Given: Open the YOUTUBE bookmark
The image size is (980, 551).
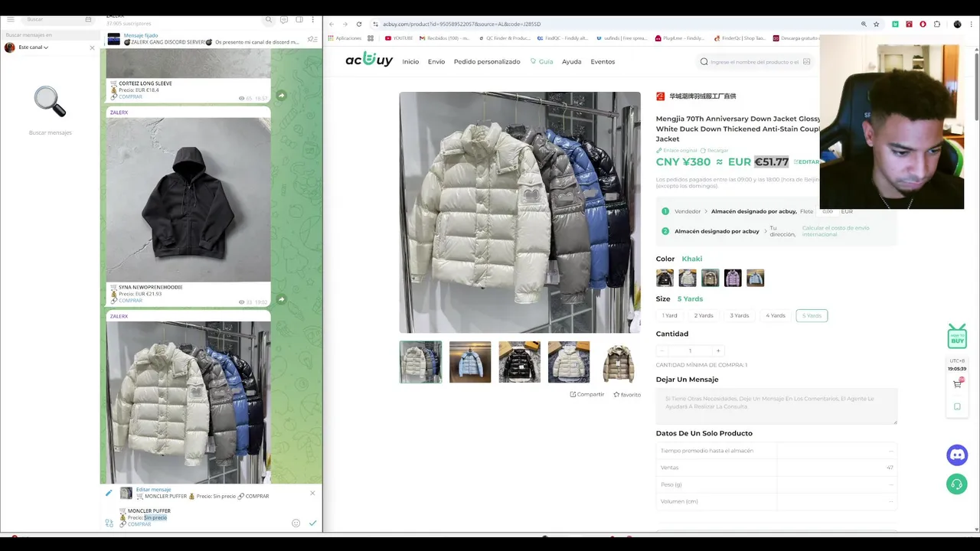Looking at the screenshot, I should 399,38.
